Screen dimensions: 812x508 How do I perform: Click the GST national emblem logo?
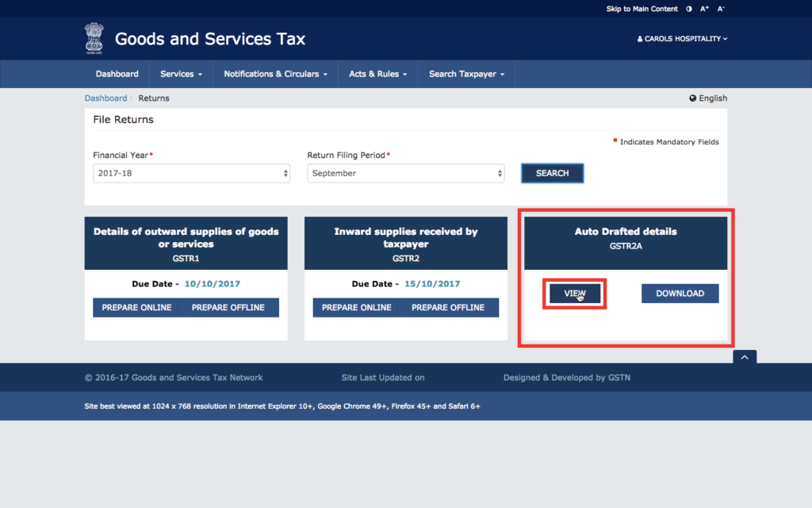94,37
